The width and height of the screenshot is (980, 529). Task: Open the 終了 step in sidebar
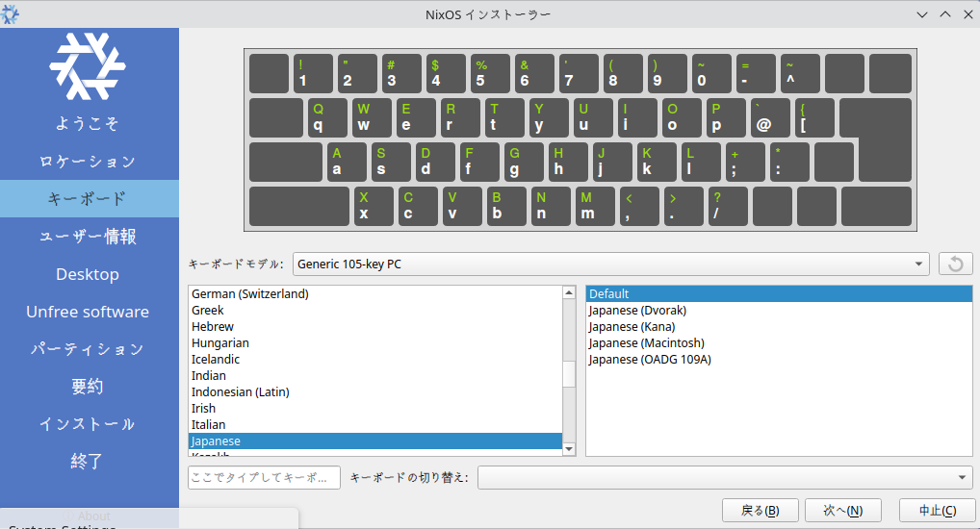tap(88, 461)
